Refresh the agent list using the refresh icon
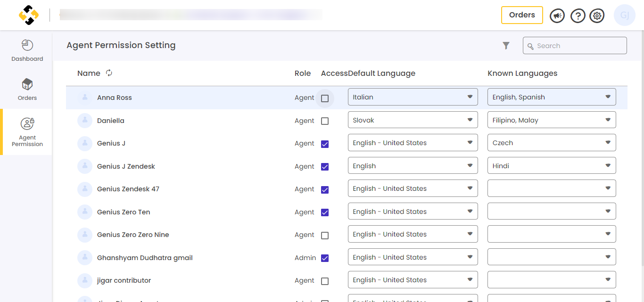 [109, 73]
